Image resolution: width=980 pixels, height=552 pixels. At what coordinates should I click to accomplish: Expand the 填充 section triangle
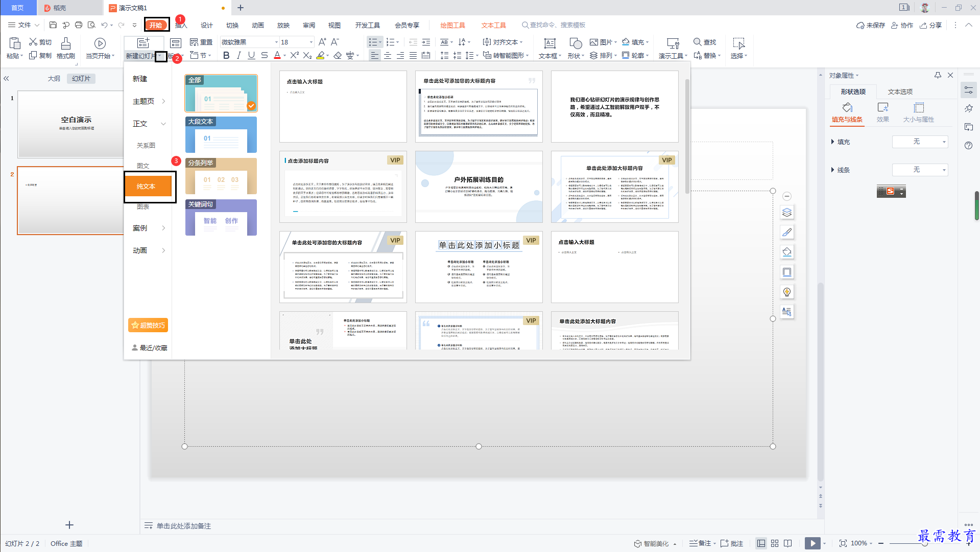(x=832, y=142)
